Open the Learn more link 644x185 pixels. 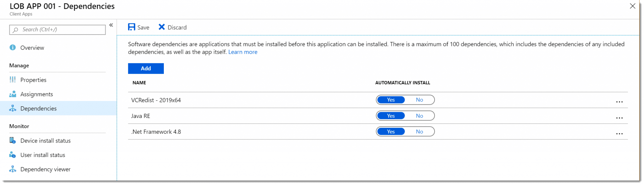(243, 52)
